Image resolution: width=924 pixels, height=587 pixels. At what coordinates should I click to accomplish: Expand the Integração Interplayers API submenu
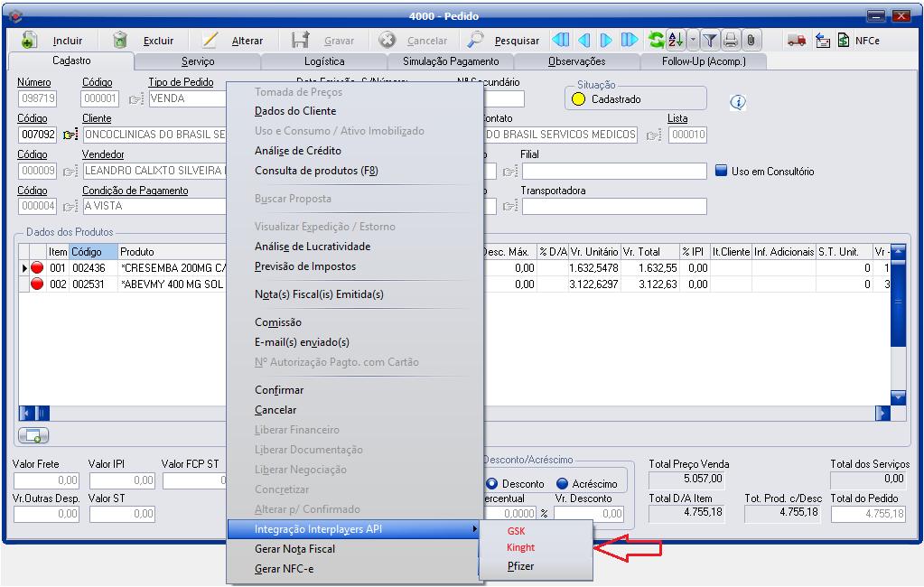pos(352,529)
